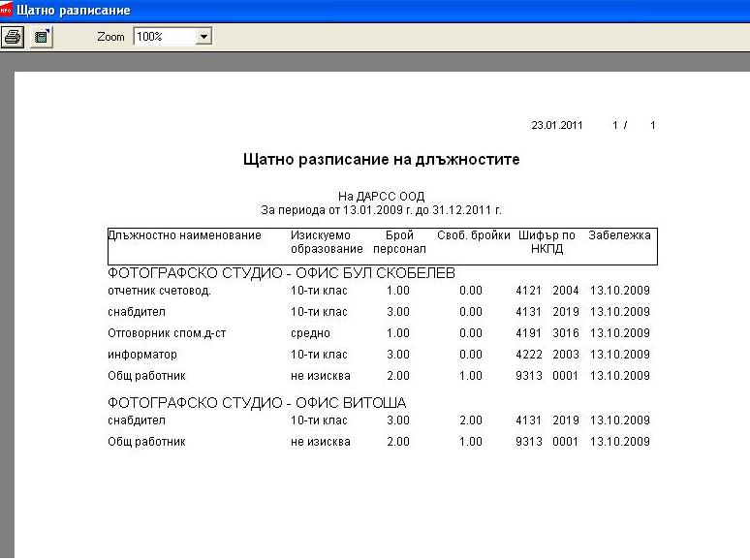Screen dimensions: 750x560
Task: Click the window title 'Щатно разписание'
Action: 74,11
